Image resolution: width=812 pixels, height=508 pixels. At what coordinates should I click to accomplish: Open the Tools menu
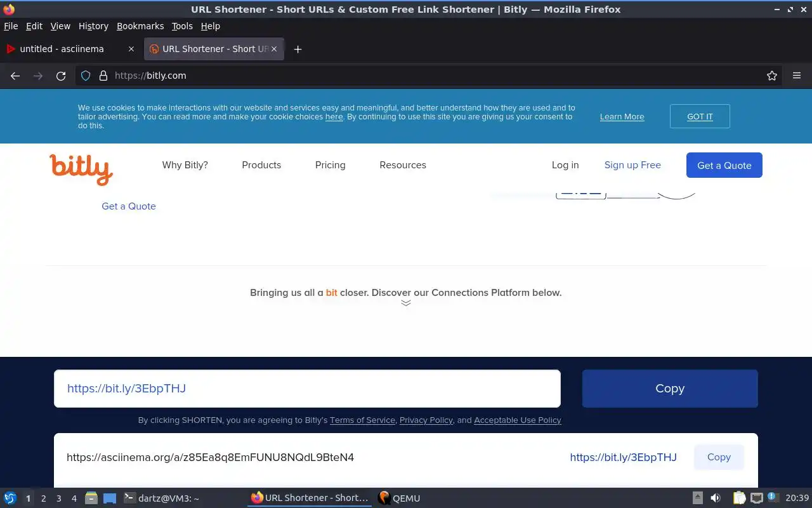[x=182, y=26]
